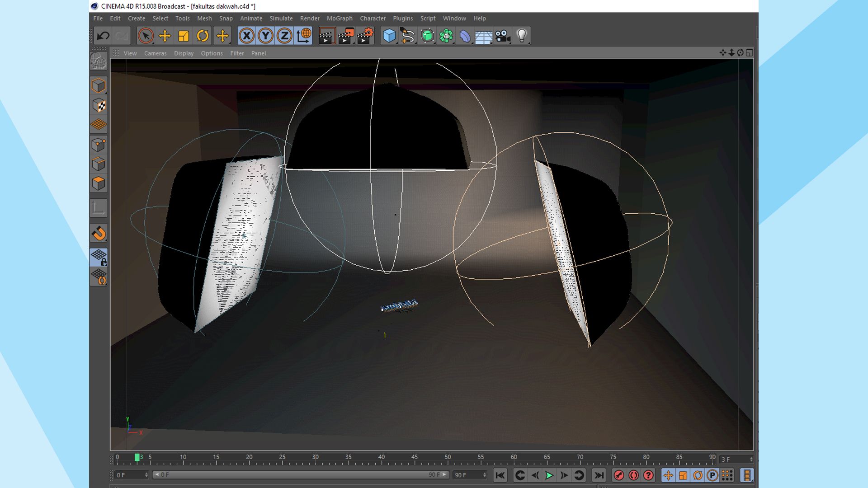
Task: Click the Undo arrow icon
Action: 103,36
